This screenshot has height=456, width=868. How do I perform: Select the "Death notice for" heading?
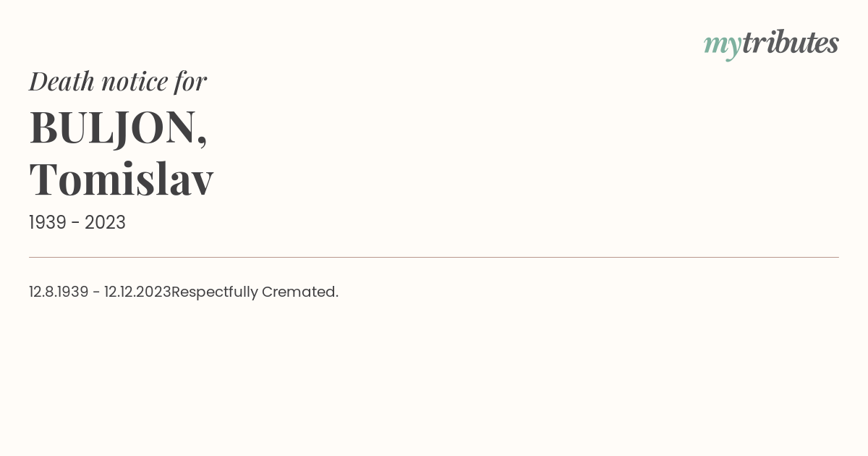tap(118, 81)
